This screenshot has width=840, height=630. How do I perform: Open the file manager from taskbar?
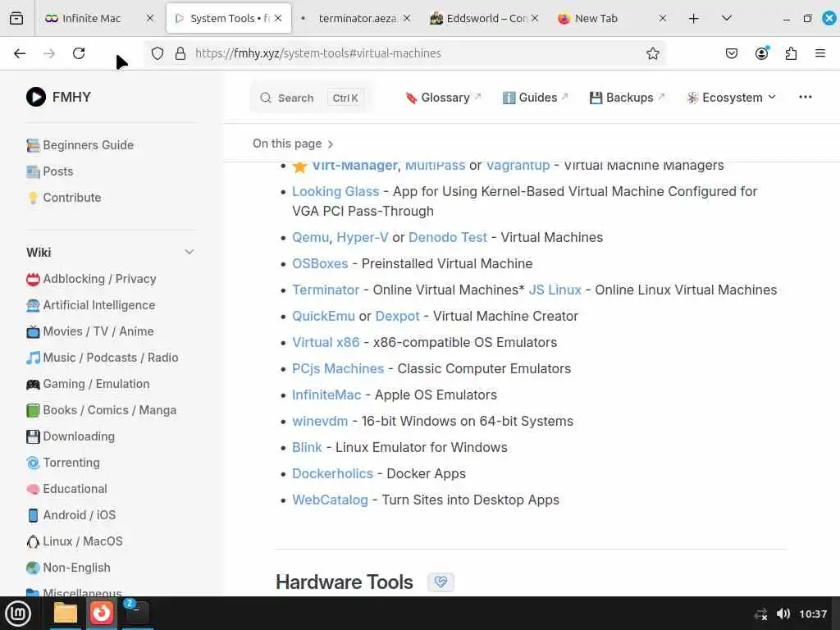tap(66, 614)
